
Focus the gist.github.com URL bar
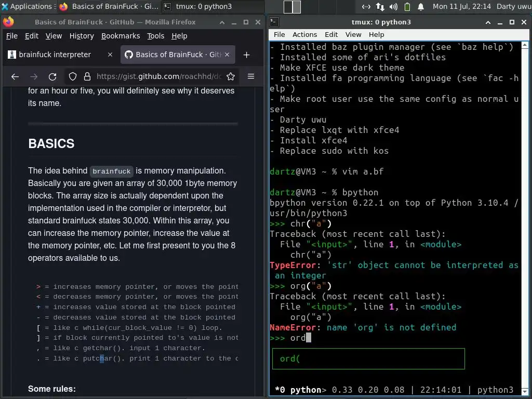coord(159,77)
